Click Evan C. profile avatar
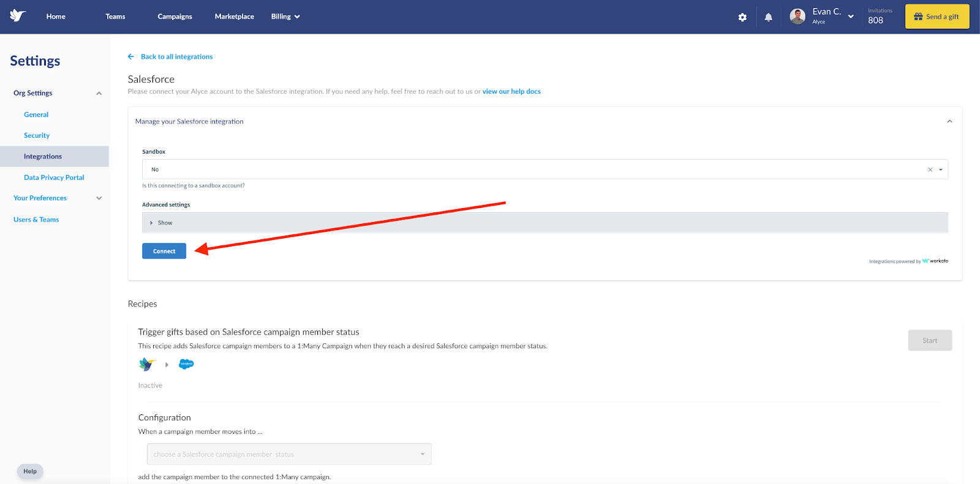980x484 pixels. point(797,17)
